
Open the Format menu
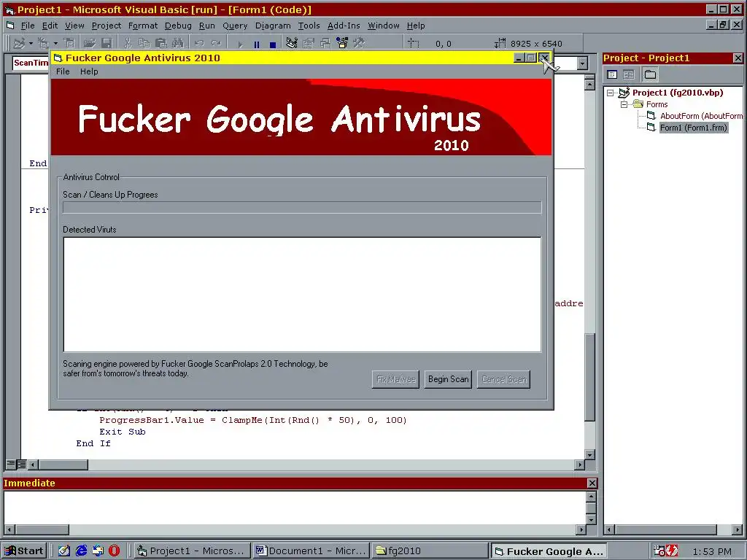pos(142,26)
